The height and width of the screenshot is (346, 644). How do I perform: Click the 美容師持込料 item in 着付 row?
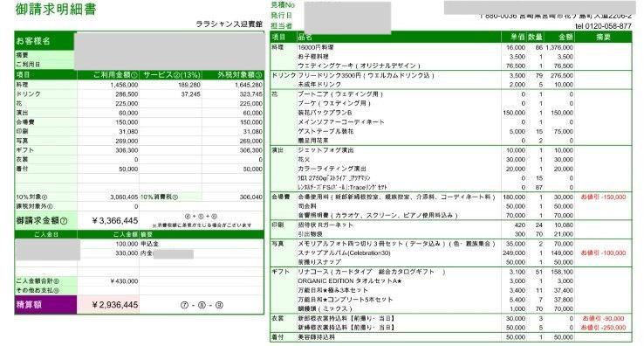tap(316, 337)
